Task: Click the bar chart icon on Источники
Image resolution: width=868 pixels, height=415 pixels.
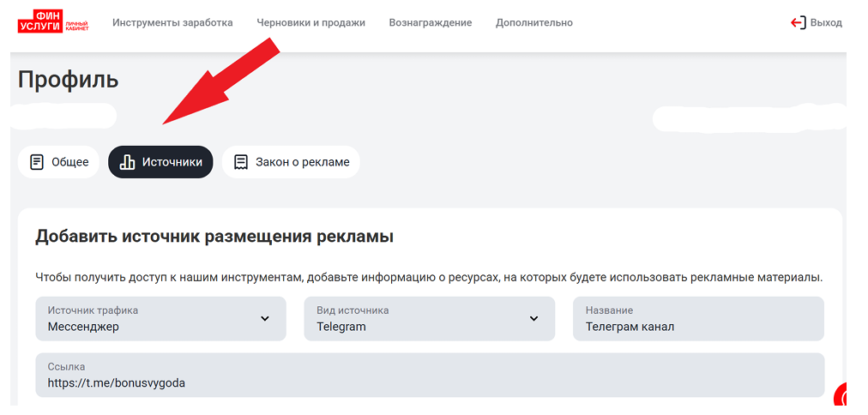Action: (127, 162)
